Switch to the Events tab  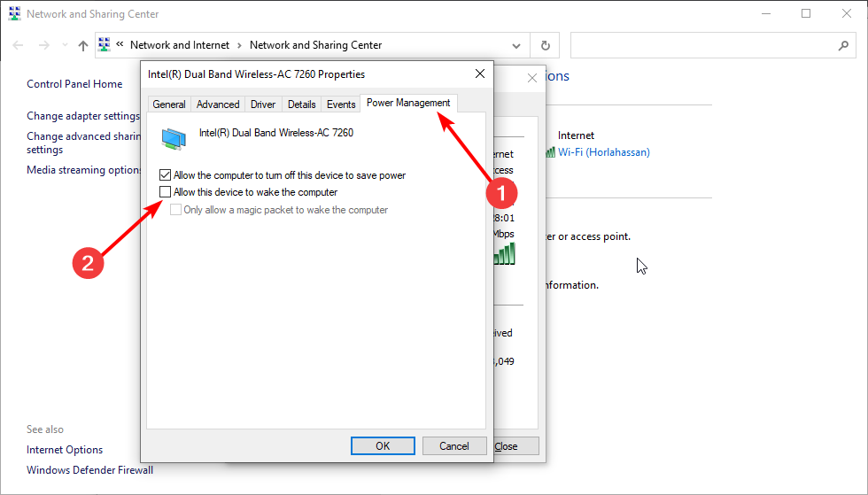[341, 104]
